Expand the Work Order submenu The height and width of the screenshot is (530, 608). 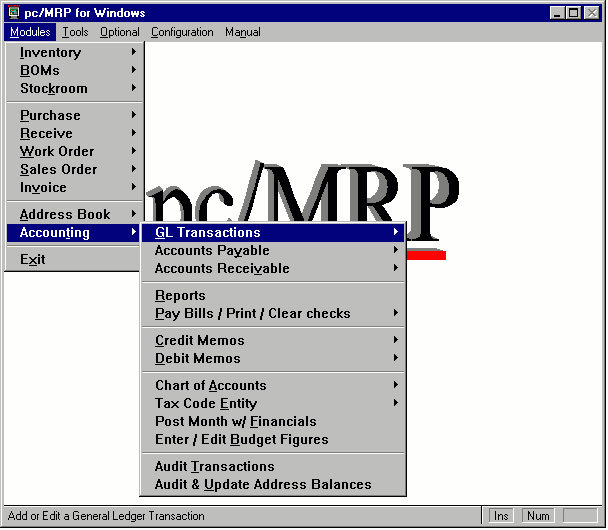74,151
